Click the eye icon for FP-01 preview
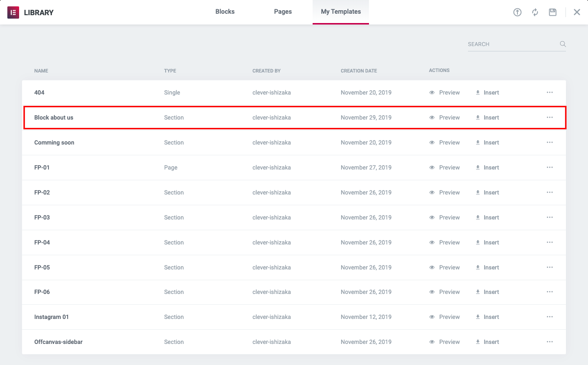Image resolution: width=588 pixels, height=365 pixels. coord(432,168)
